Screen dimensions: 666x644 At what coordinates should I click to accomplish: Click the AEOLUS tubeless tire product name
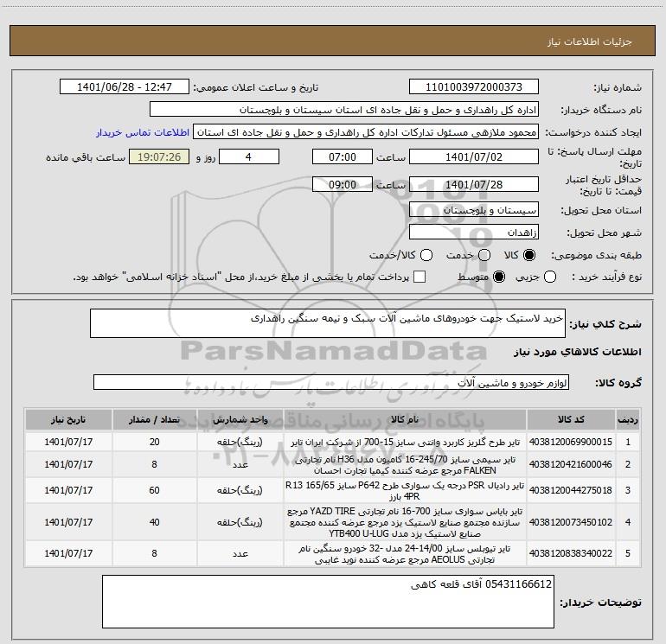coord(405,554)
